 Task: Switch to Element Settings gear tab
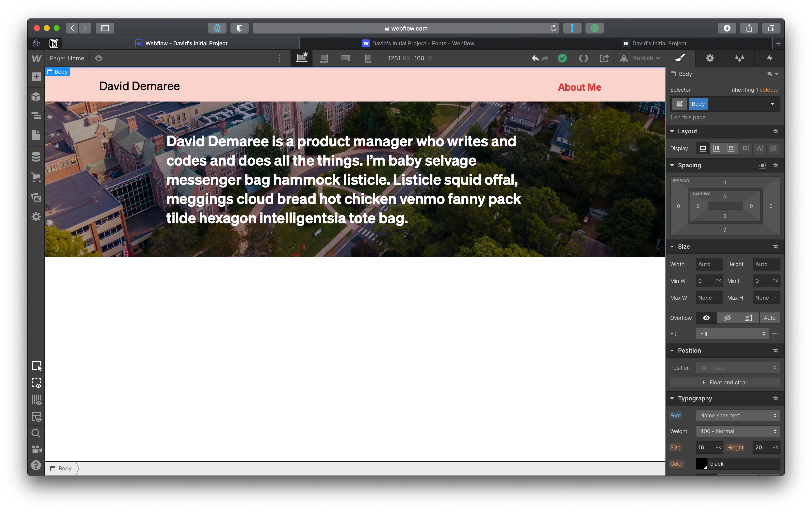click(710, 58)
